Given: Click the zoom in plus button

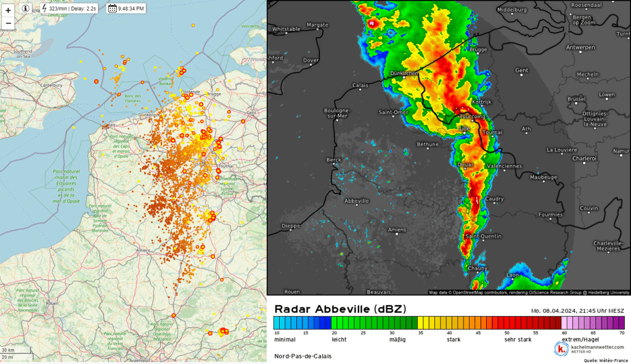Looking at the screenshot, I should (x=8, y=10).
